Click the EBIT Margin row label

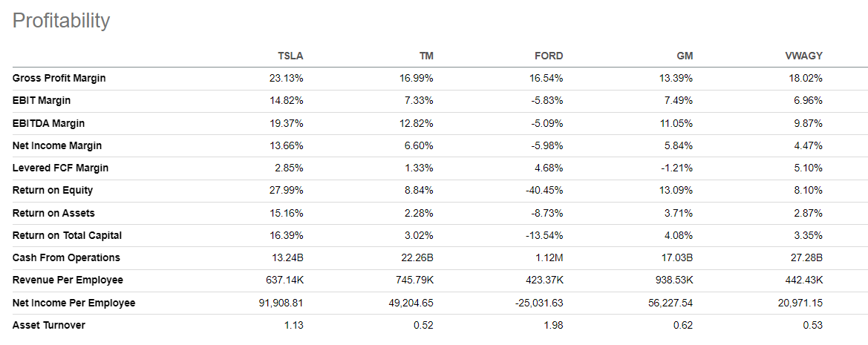pos(42,100)
